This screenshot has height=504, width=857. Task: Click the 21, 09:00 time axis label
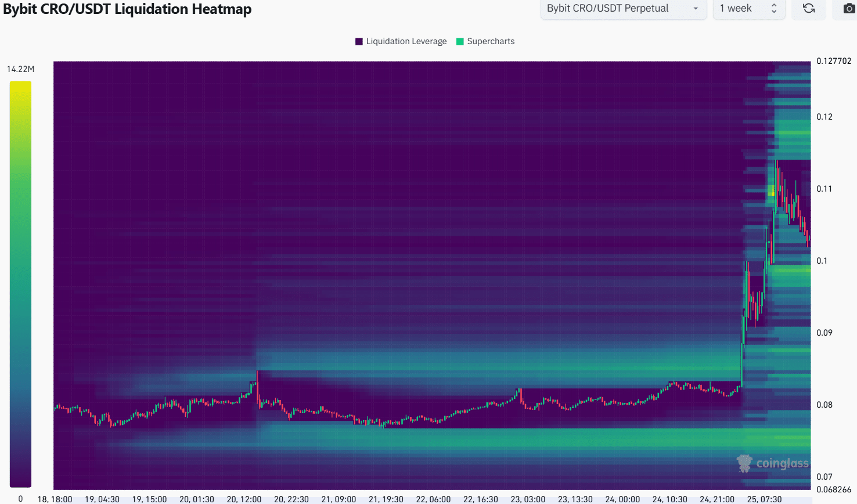(x=339, y=499)
